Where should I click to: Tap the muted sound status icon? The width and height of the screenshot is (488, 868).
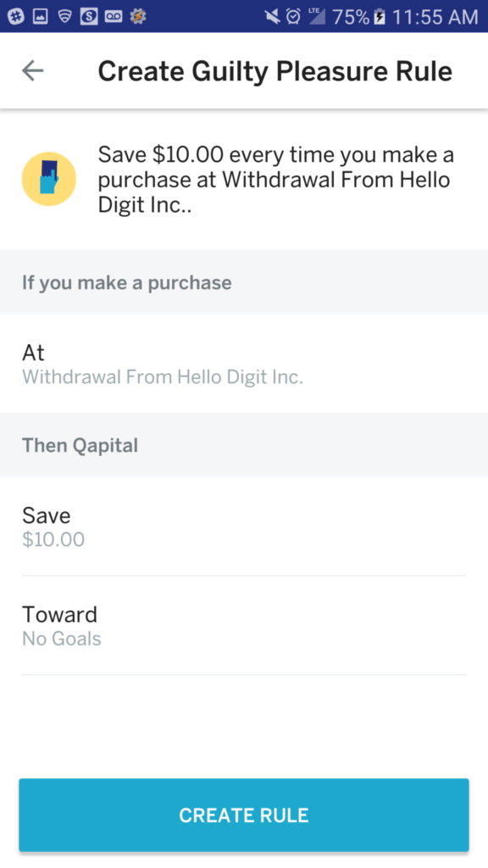tap(272, 17)
